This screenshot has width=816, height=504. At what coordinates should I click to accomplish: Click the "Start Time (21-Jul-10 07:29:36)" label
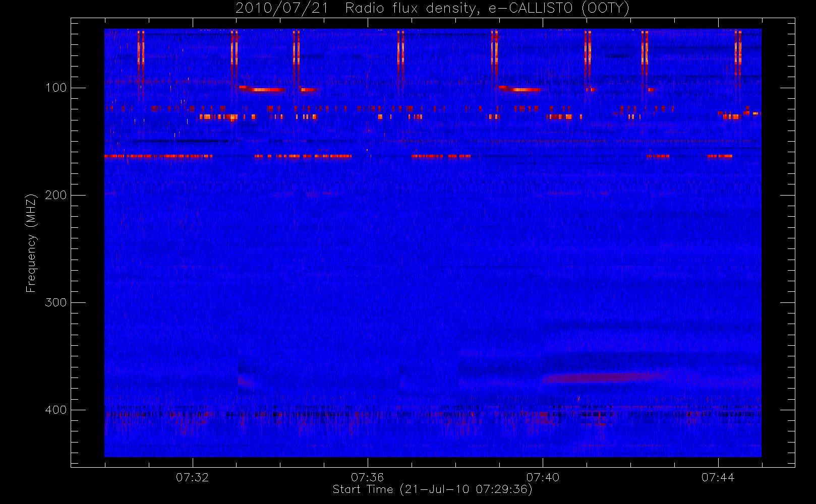tap(433, 489)
